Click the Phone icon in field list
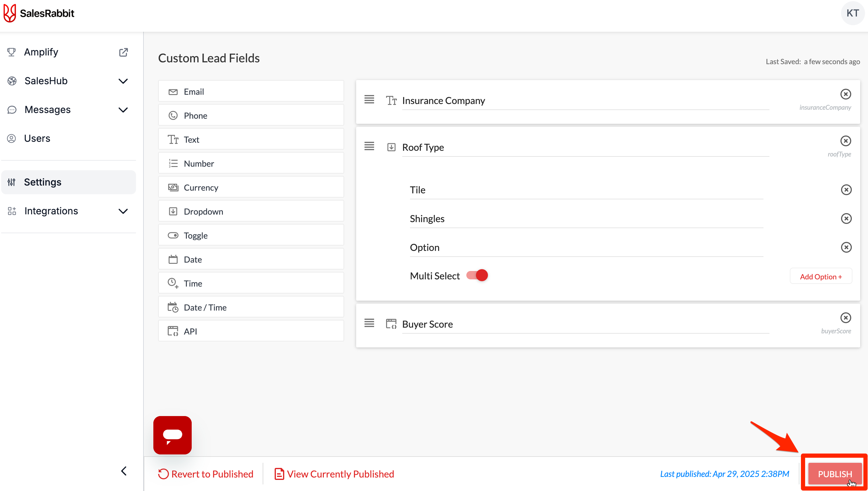 point(173,116)
